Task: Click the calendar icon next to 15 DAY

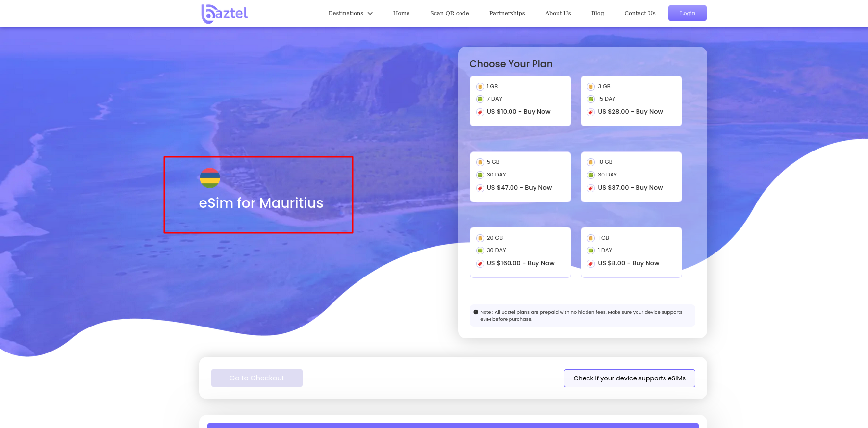Action: (591, 99)
